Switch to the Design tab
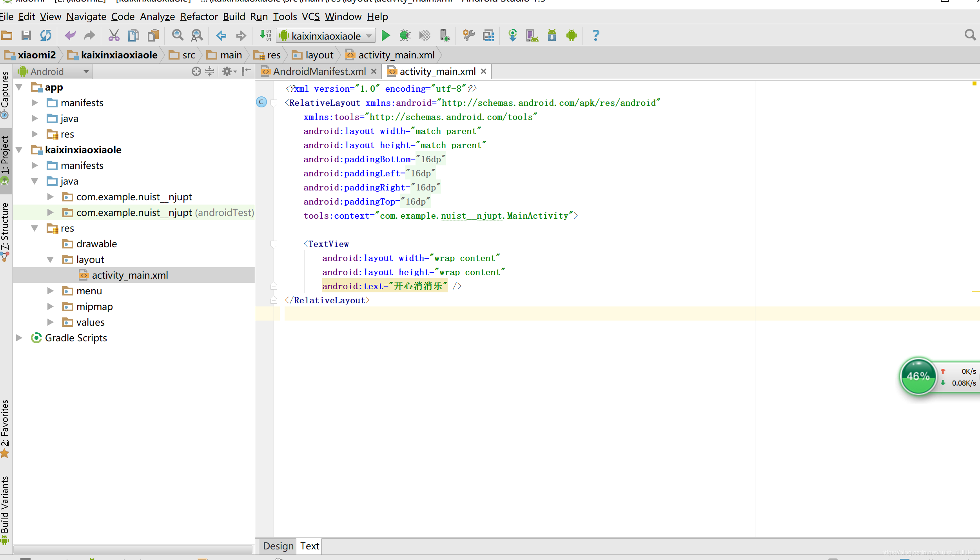The width and height of the screenshot is (980, 560). click(278, 546)
